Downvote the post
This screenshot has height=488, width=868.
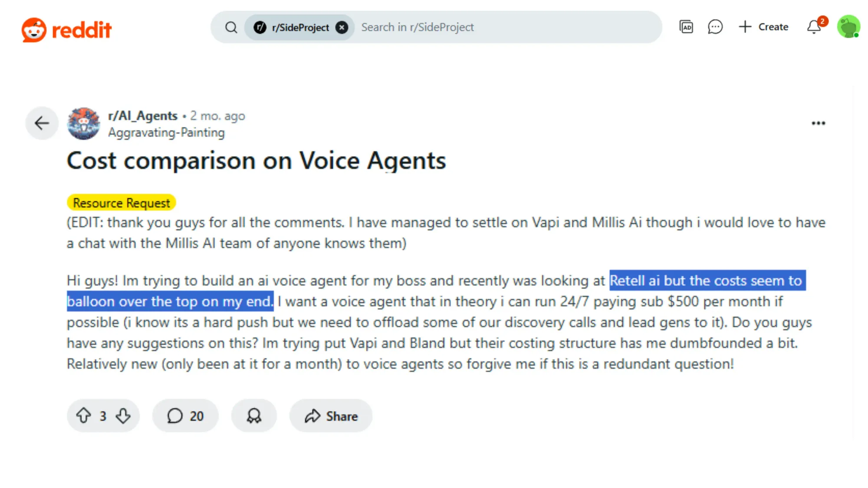coord(123,416)
